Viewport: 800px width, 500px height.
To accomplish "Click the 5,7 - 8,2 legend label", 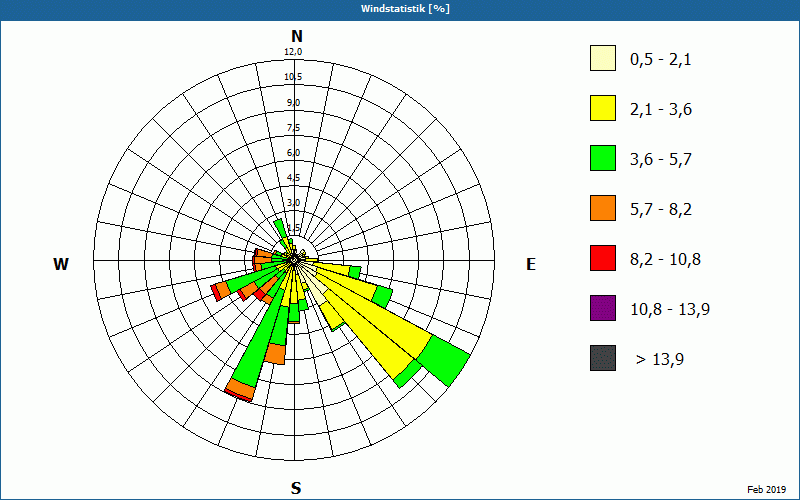I will pyautogui.click(x=661, y=210).
